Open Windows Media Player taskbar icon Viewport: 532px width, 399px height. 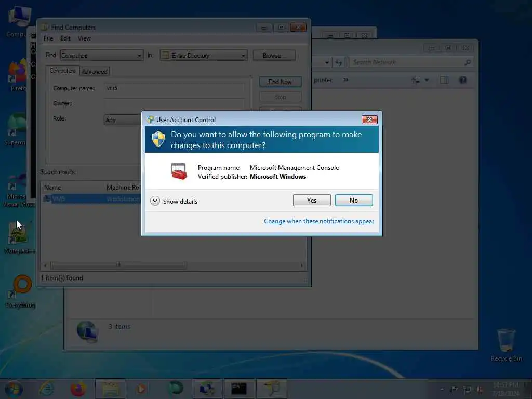(142, 389)
